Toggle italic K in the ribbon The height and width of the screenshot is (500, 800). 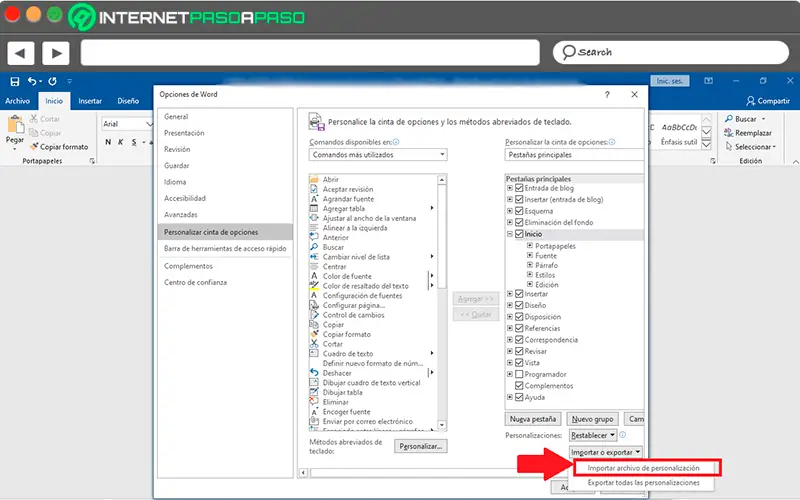click(x=121, y=142)
